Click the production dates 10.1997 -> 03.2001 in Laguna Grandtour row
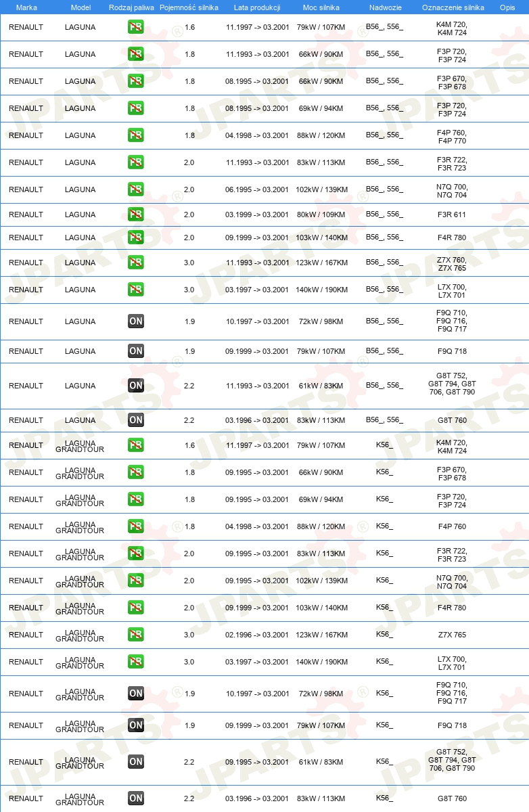Screen dimensions: 529x812 [257, 694]
